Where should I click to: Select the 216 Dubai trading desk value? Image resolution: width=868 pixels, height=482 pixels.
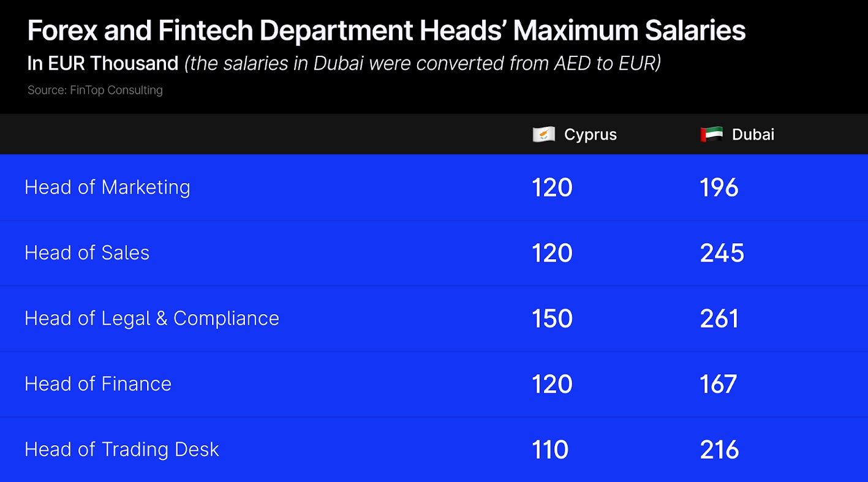click(720, 450)
